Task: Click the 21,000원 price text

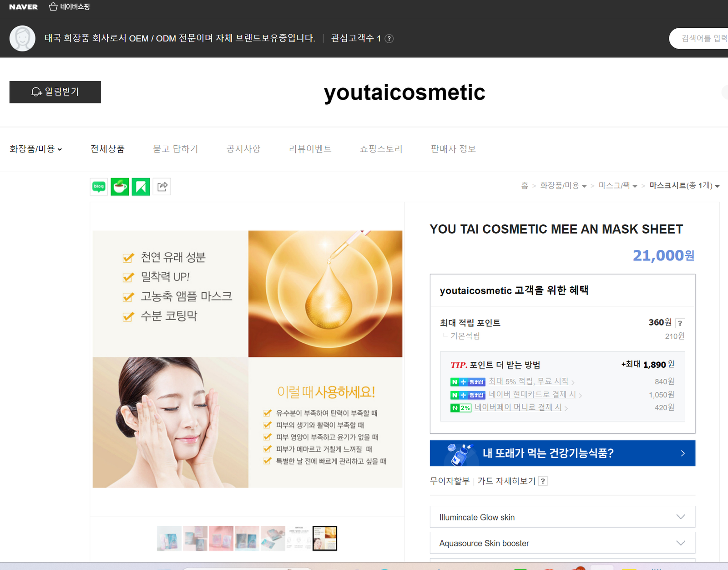Action: pos(663,255)
